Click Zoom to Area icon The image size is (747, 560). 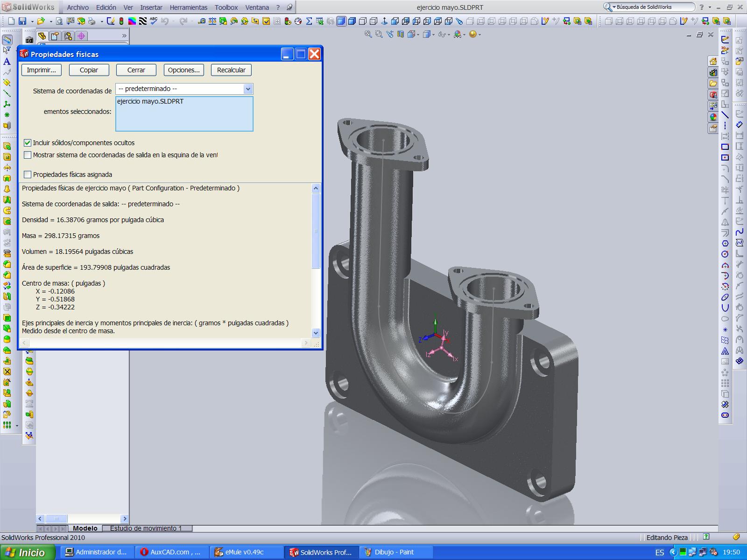379,34
